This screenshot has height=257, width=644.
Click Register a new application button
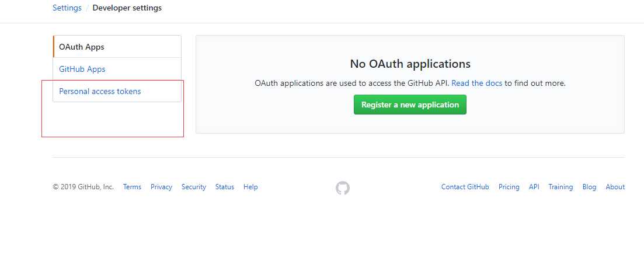pos(410,105)
